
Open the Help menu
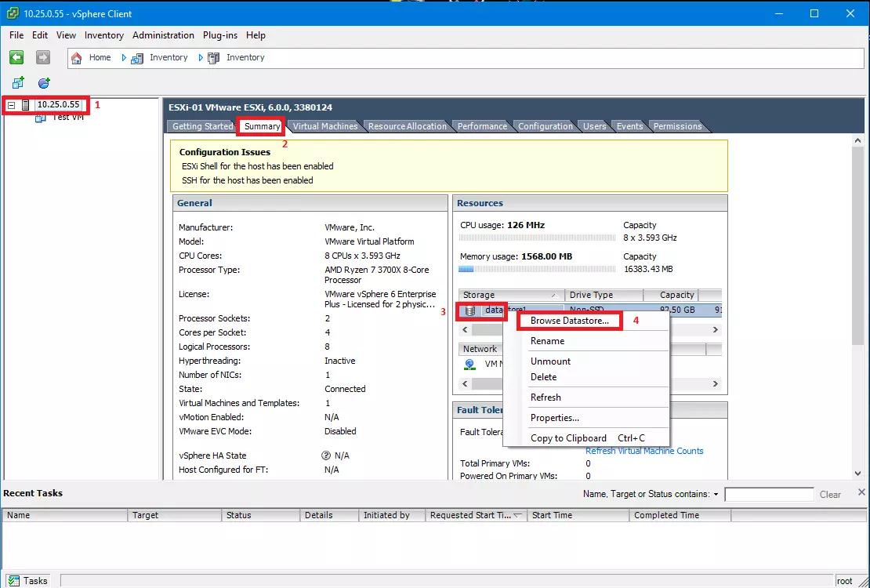tap(256, 35)
